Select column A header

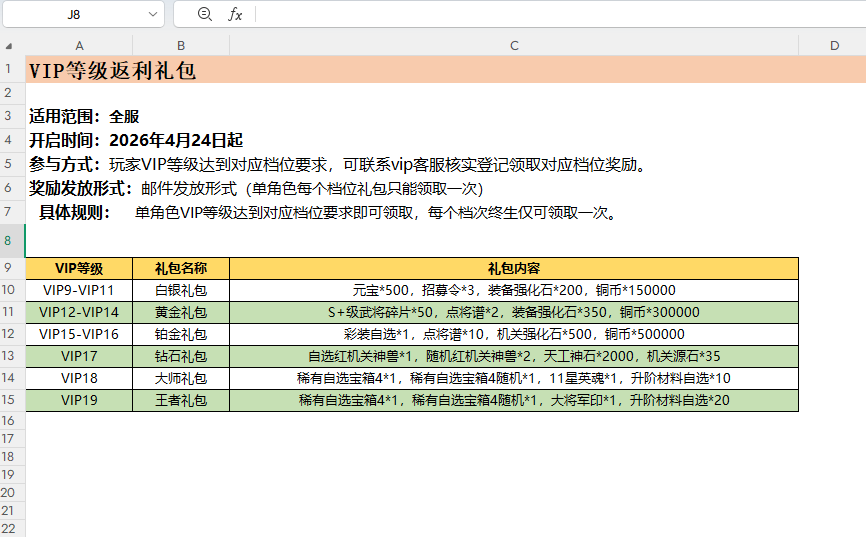click(79, 46)
